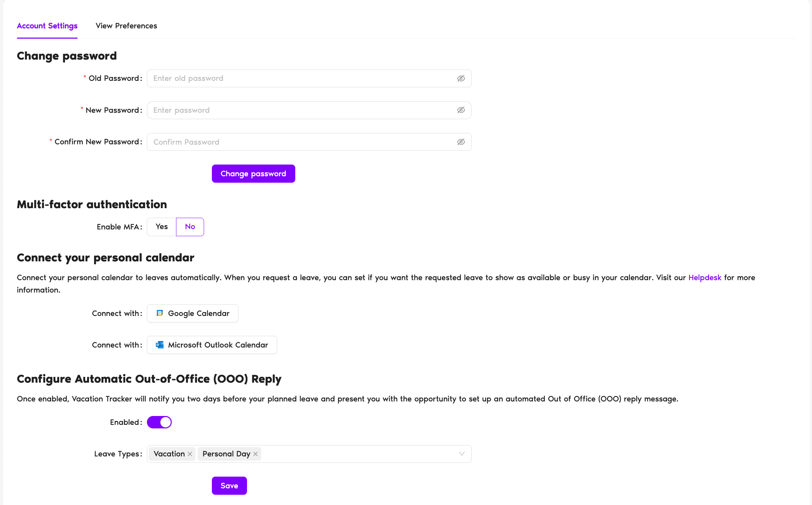Click the Google Calendar icon
Viewport: 812px width, 505px height.
tap(160, 313)
